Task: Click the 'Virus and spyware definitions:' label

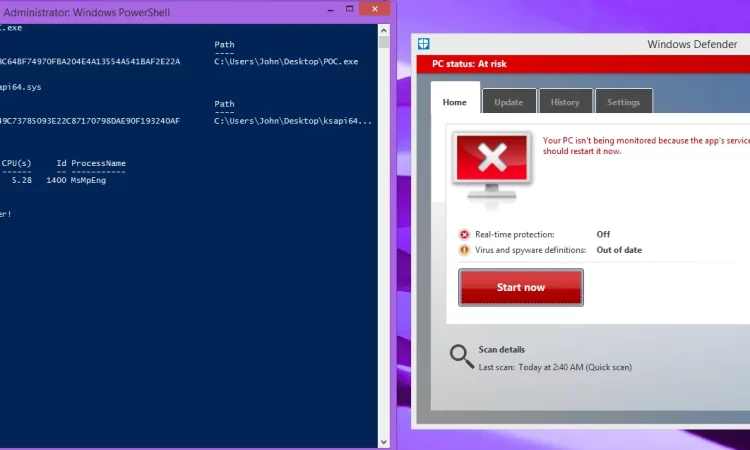Action: coord(530,250)
